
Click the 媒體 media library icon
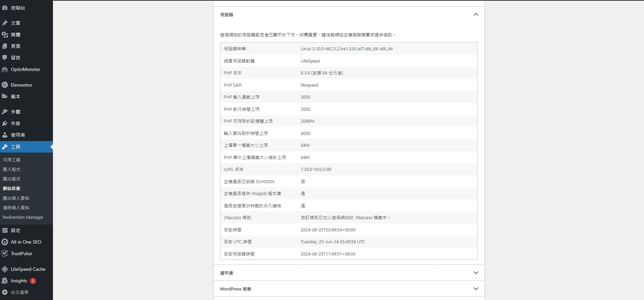[x=5, y=35]
